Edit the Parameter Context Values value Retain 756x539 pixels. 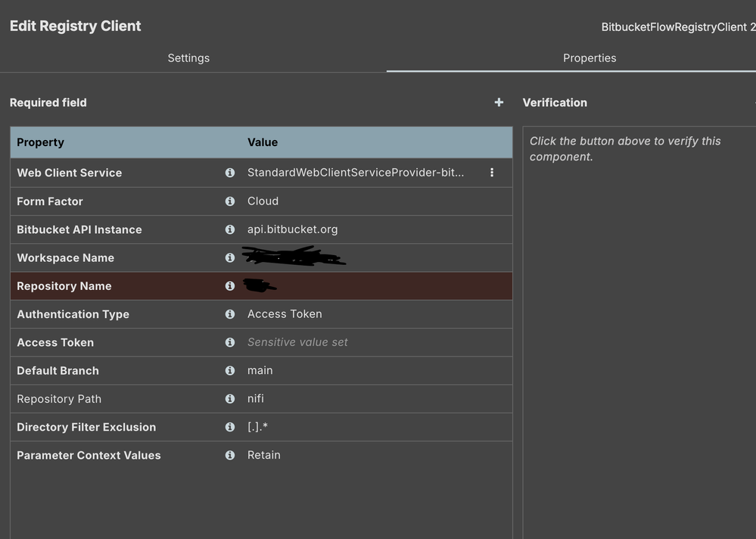click(264, 455)
